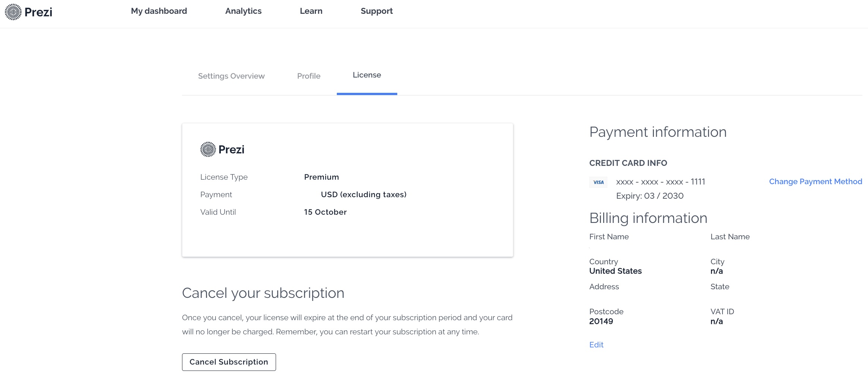This screenshot has width=868, height=375.
Task: Click the United States country value
Action: (615, 271)
